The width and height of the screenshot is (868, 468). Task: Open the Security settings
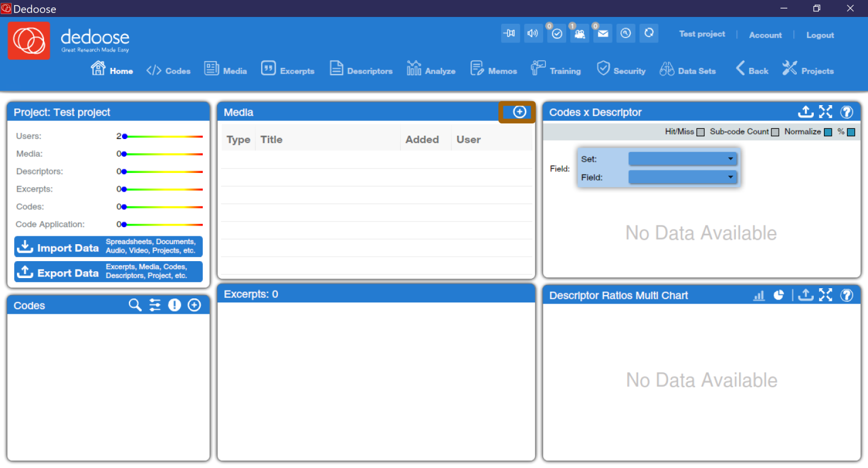coord(621,70)
